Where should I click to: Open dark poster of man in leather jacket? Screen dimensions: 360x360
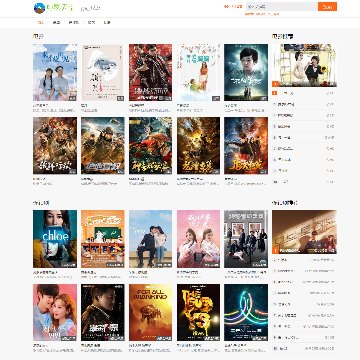[x=103, y=312]
